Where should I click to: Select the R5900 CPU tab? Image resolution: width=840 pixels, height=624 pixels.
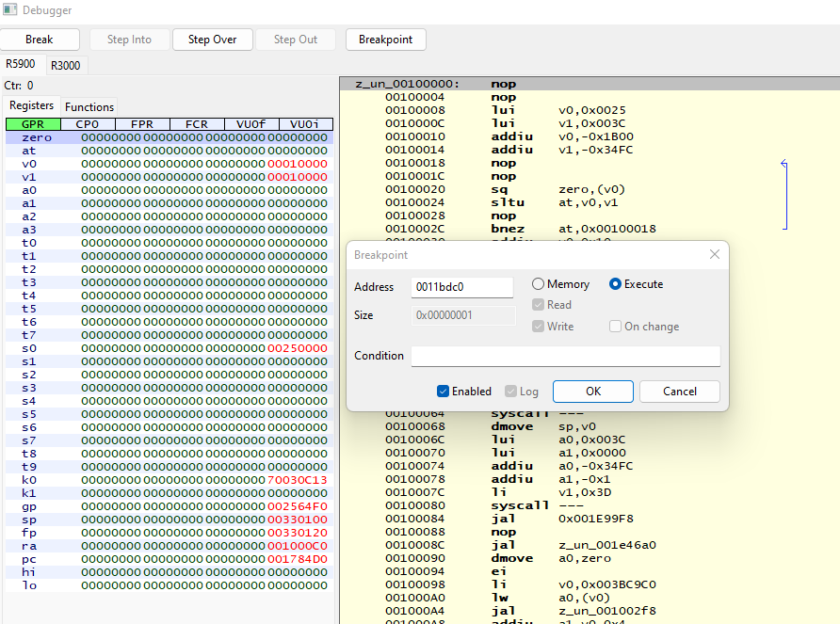[x=21, y=64]
